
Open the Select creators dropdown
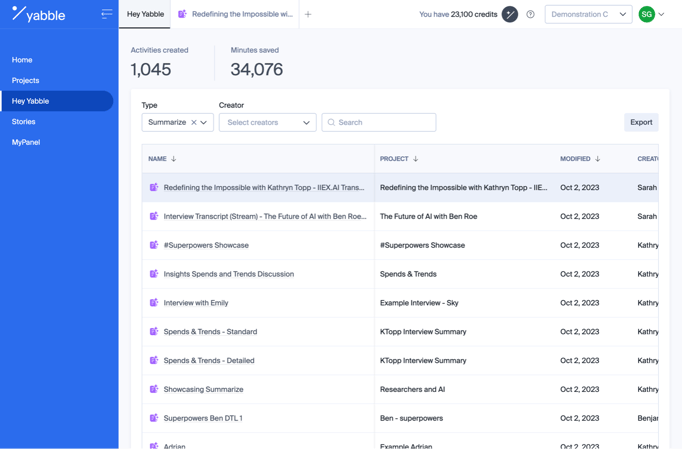267,123
